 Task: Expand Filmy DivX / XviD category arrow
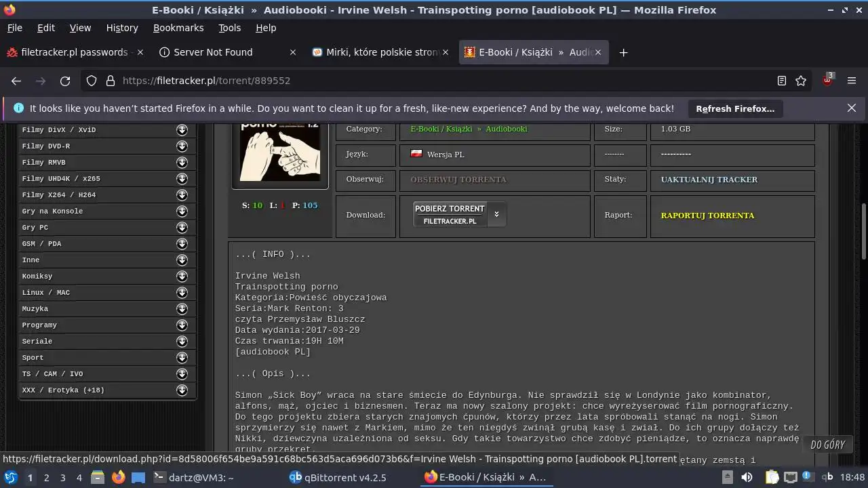click(182, 129)
